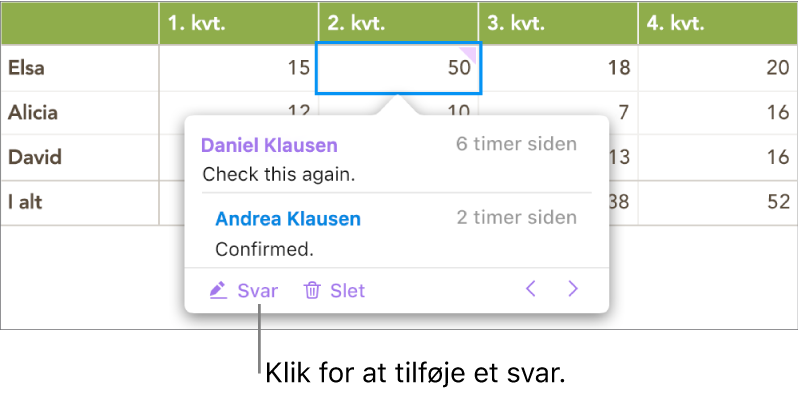Click the Svar reply button

click(244, 291)
